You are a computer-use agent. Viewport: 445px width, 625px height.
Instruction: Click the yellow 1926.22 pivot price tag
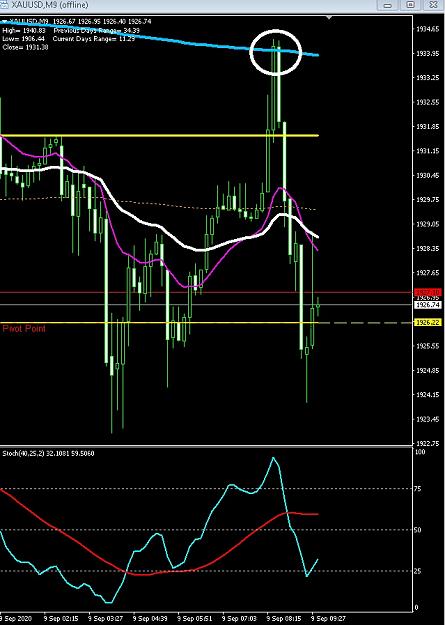428,322
